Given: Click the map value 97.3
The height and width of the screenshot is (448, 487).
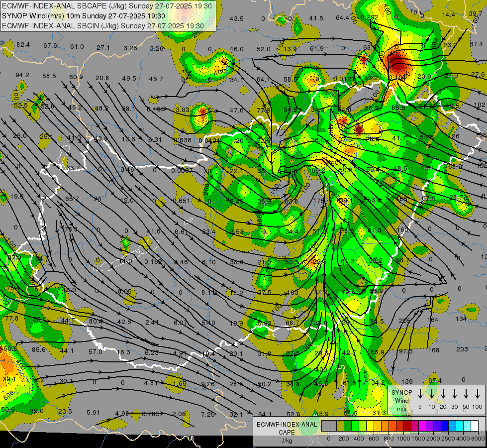Looking at the screenshot, I should click(405, 351).
